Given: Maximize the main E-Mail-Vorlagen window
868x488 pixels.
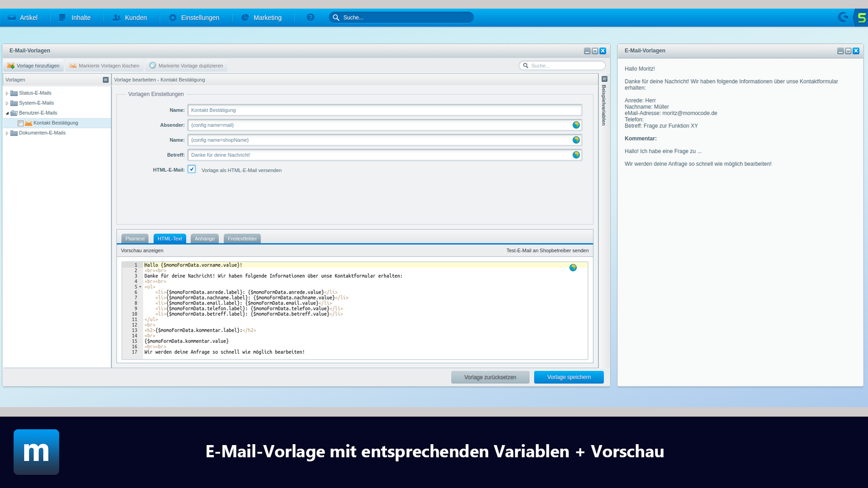Looking at the screenshot, I should tap(595, 51).
